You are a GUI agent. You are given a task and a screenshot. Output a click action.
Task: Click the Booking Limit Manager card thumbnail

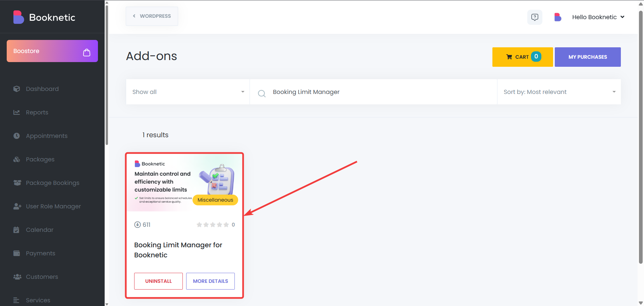click(184, 183)
